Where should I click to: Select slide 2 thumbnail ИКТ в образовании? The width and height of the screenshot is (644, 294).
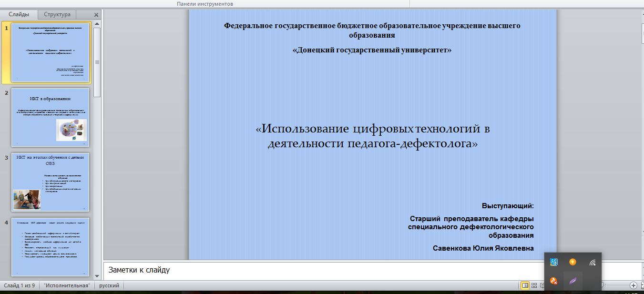pyautogui.click(x=50, y=117)
